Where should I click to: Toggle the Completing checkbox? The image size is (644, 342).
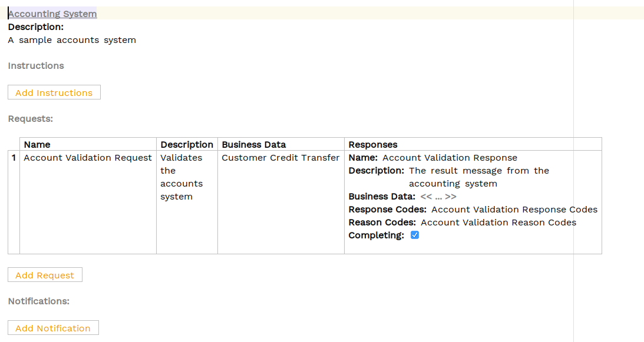[x=415, y=235]
